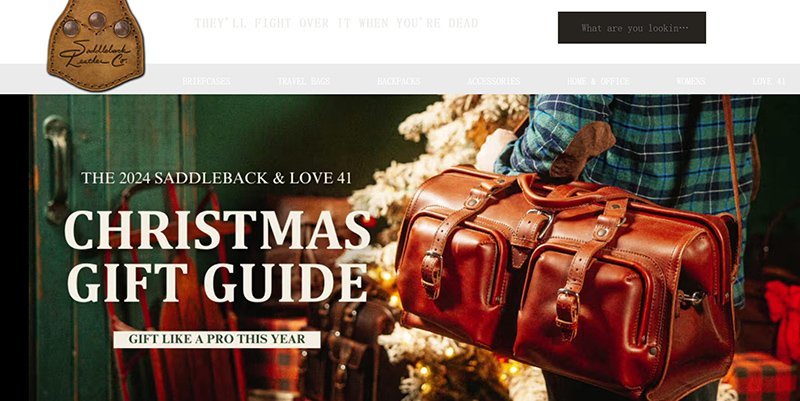Click the 'They'll fight over it' tagline
This screenshot has height=401, width=800.
point(336,23)
